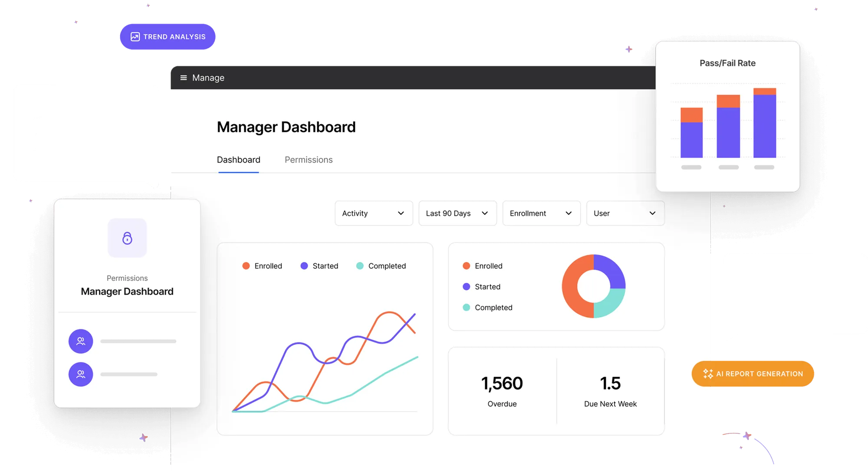Image resolution: width=868 pixels, height=471 pixels.
Task: Expand the Activity dropdown
Action: tap(374, 213)
